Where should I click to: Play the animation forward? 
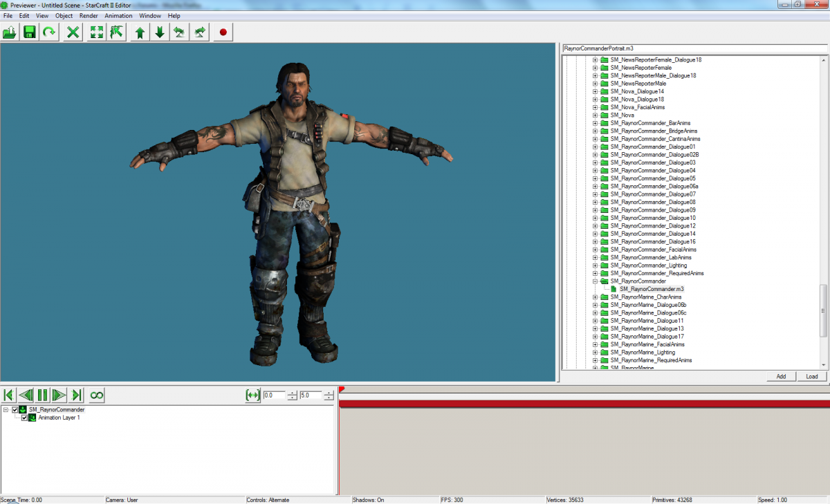pyautogui.click(x=59, y=395)
